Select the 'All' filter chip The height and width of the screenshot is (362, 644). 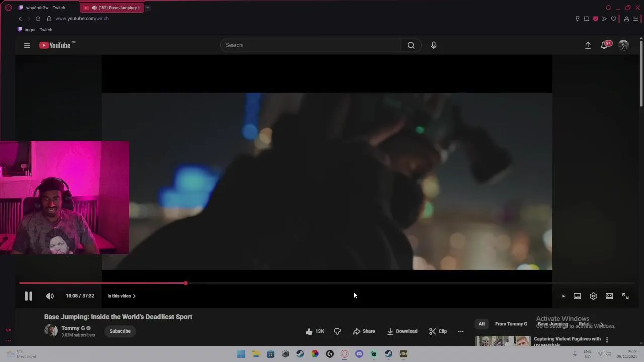[x=481, y=324]
